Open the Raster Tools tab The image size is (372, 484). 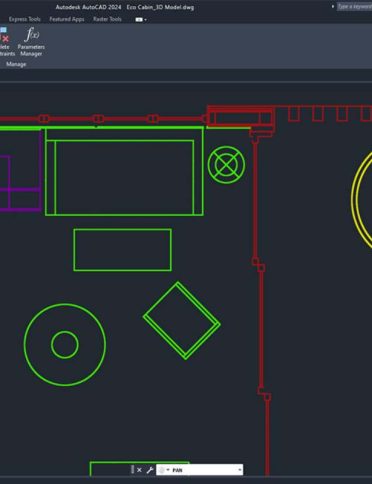click(107, 19)
